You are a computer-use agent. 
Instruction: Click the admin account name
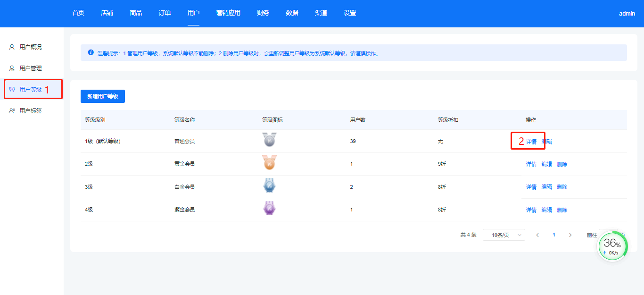pos(627,14)
